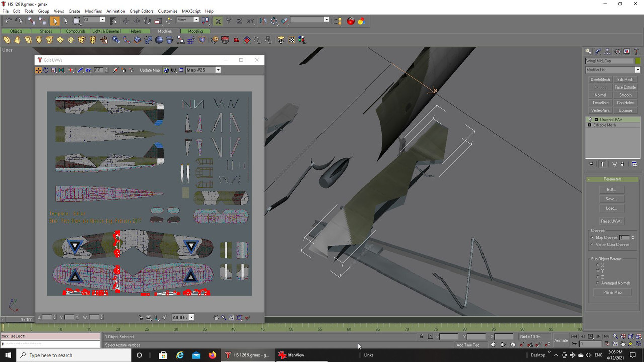Image resolution: width=644 pixels, height=362 pixels.
Task: Choose the X sub object radio
Action: pos(598,265)
